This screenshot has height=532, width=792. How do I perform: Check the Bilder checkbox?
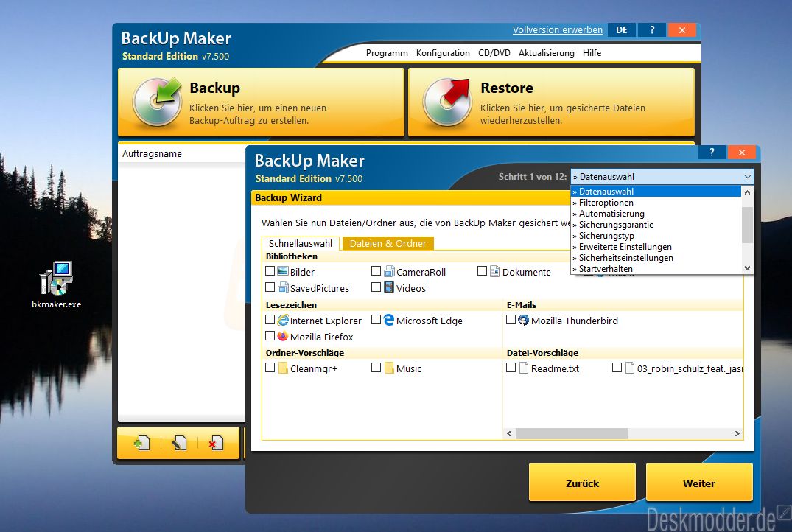(270, 271)
